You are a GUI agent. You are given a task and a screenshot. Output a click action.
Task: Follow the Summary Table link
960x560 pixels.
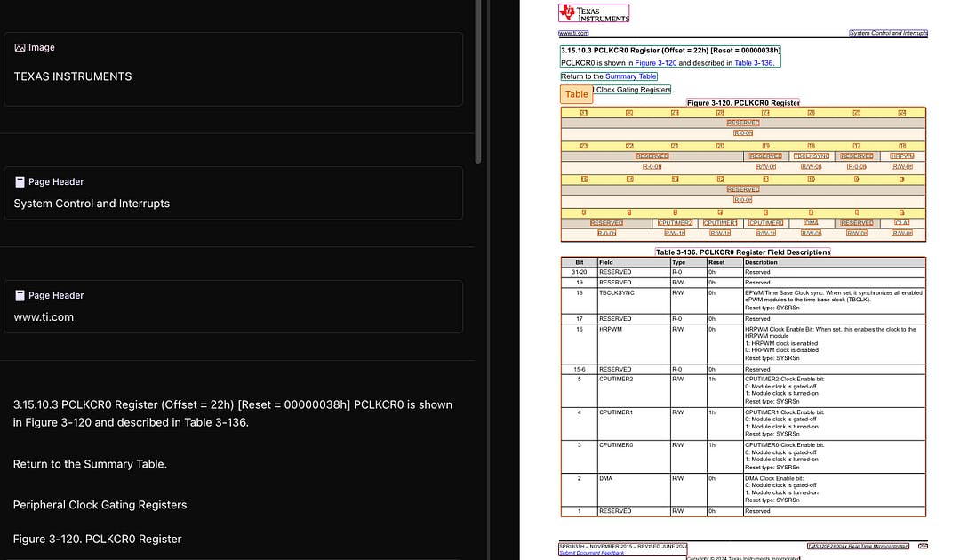click(631, 76)
